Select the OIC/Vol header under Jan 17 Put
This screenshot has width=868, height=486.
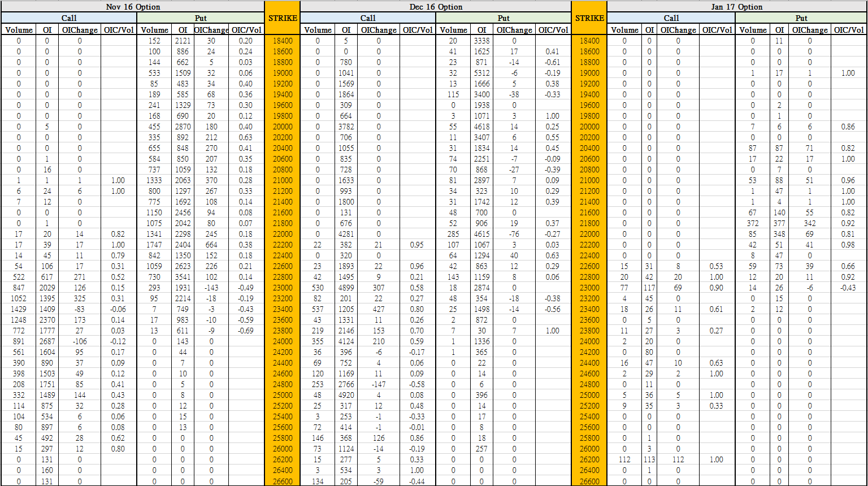point(849,30)
